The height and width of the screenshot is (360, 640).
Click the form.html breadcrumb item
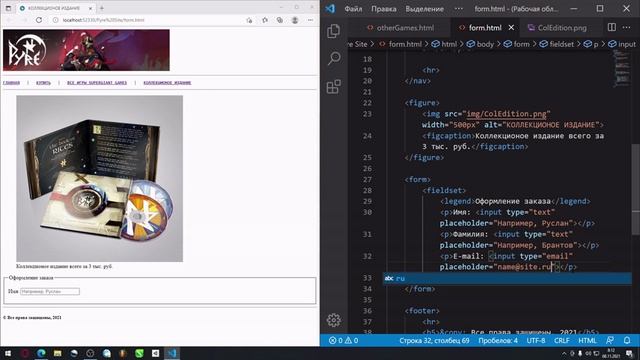click(x=400, y=44)
